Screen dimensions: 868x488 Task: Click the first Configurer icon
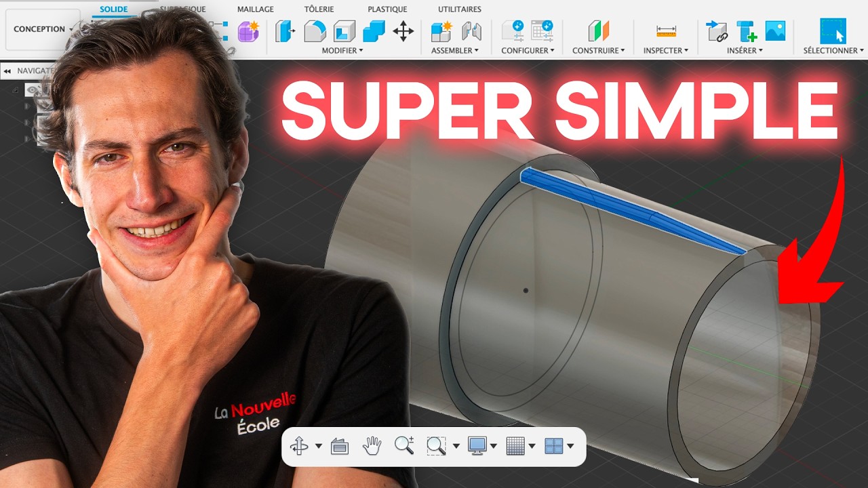tap(513, 31)
